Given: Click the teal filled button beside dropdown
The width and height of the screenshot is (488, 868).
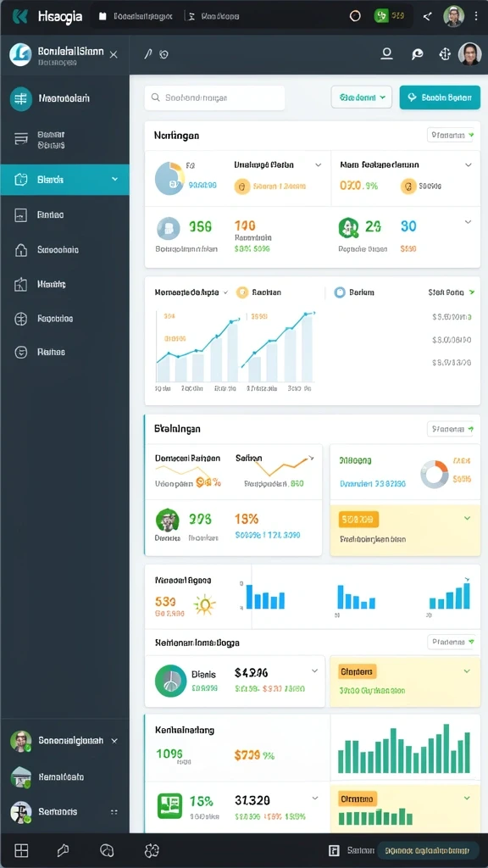Looking at the screenshot, I should (x=440, y=97).
